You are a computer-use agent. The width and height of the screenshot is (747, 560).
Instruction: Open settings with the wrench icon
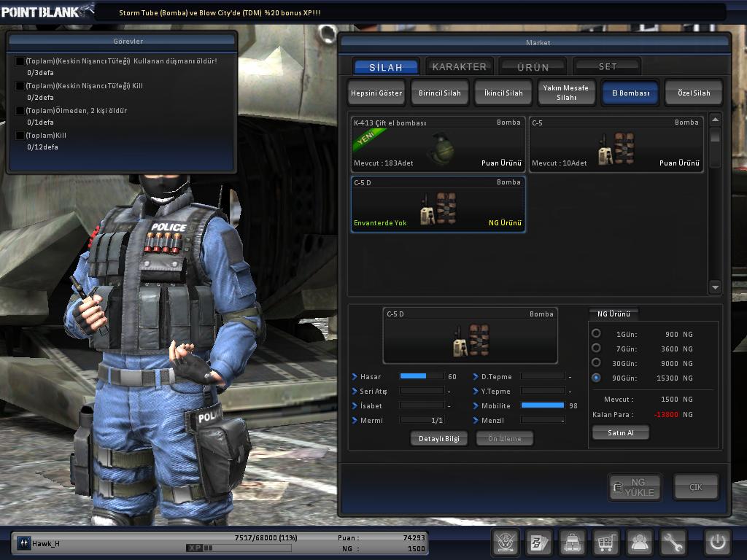pos(673,542)
